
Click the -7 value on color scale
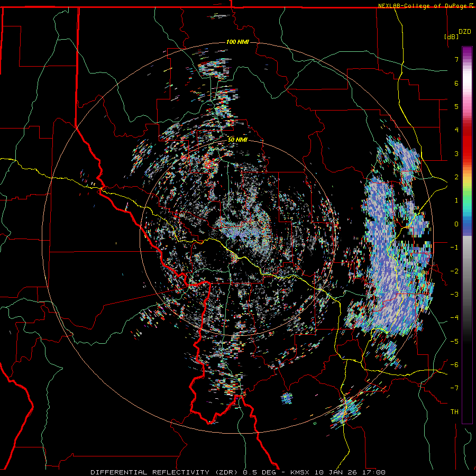click(454, 388)
